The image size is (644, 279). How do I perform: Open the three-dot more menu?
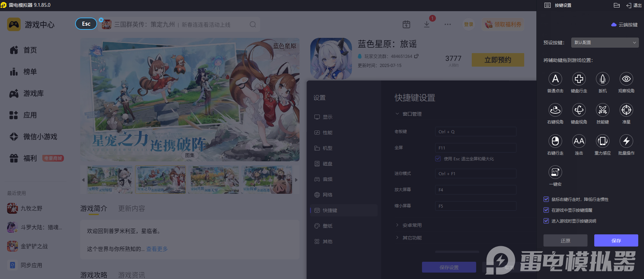pos(448,24)
